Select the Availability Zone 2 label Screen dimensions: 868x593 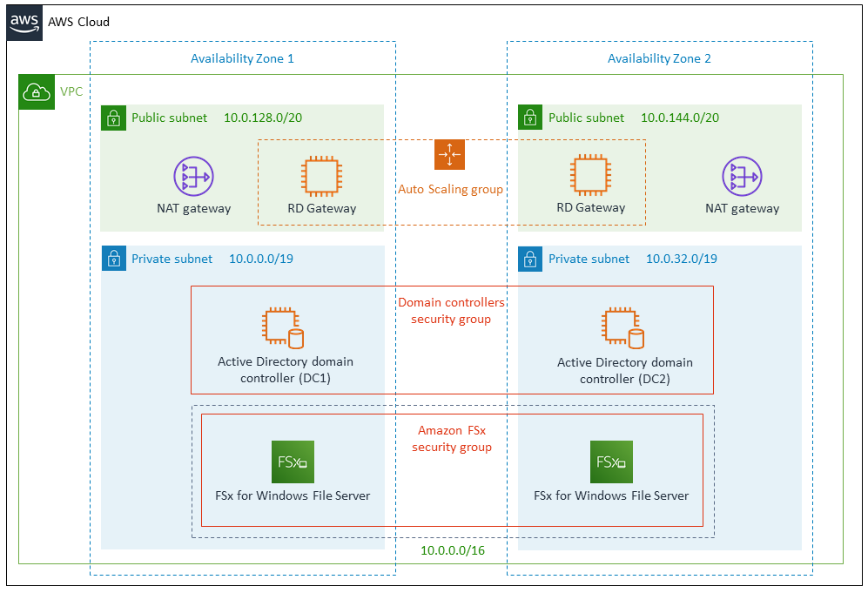click(x=659, y=59)
